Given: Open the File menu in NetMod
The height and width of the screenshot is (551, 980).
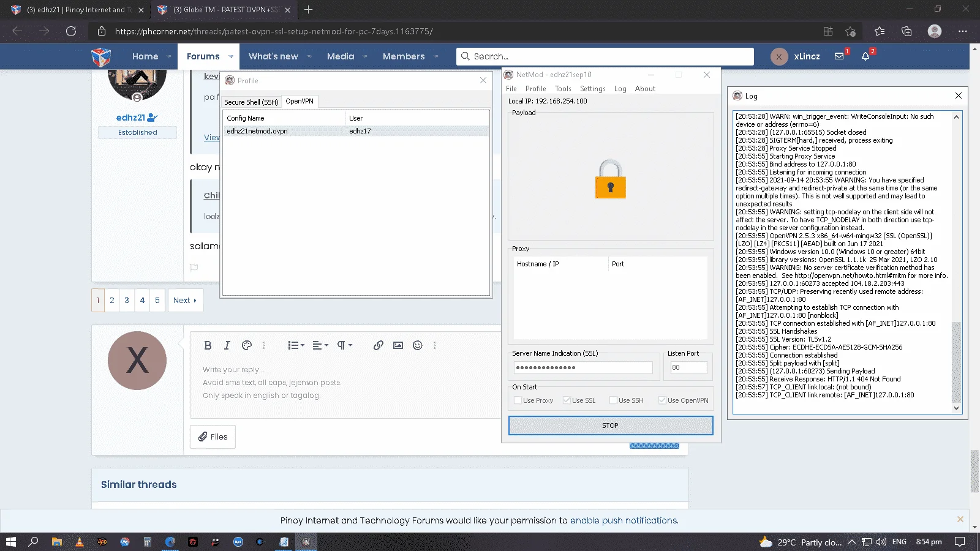Looking at the screenshot, I should point(511,89).
